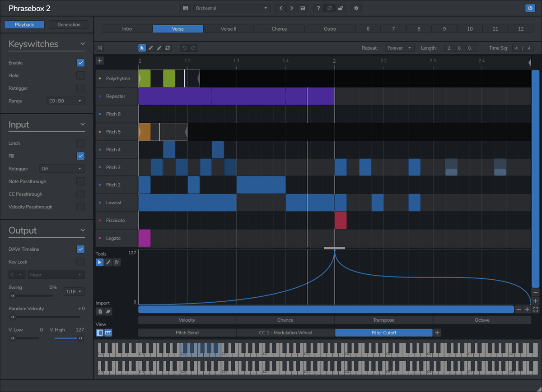This screenshot has width=542, height=392.
Task: Click the sync refresh icon in header
Action: pyautogui.click(x=329, y=8)
